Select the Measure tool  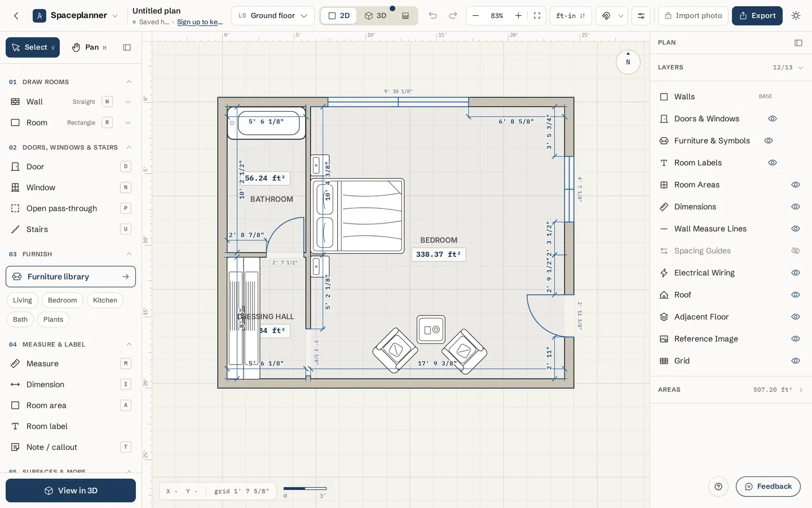click(x=70, y=364)
